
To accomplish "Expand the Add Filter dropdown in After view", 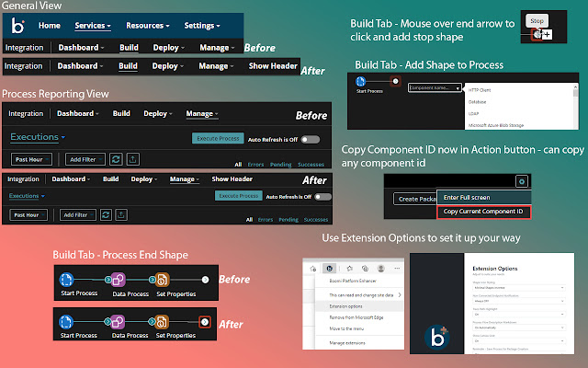I will point(80,214).
